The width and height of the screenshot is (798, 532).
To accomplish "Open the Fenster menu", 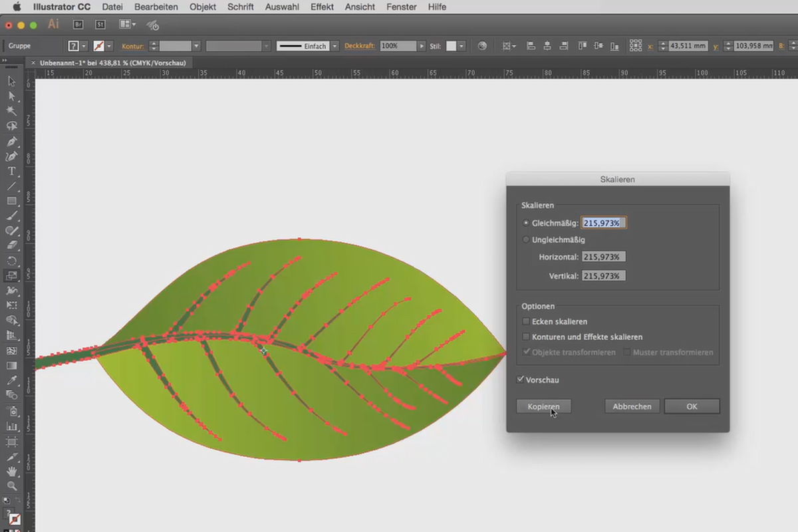I will click(x=402, y=7).
